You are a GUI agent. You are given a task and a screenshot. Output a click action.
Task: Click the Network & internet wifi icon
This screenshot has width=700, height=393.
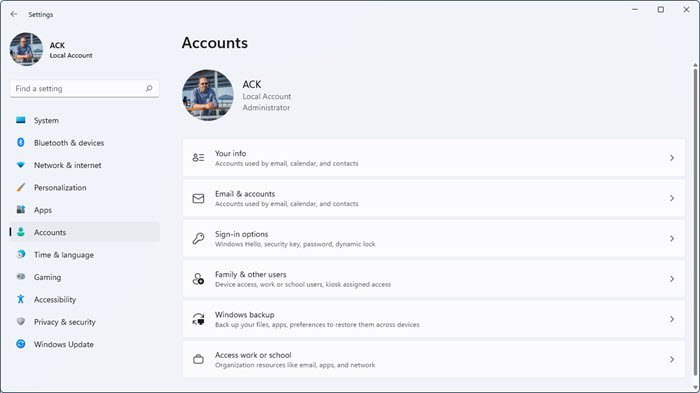pos(21,165)
